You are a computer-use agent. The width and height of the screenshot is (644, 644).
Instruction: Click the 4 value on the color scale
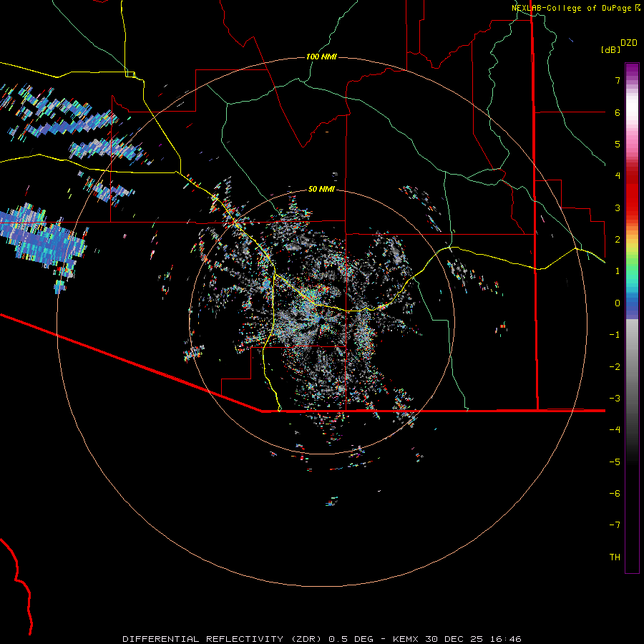pos(618,176)
